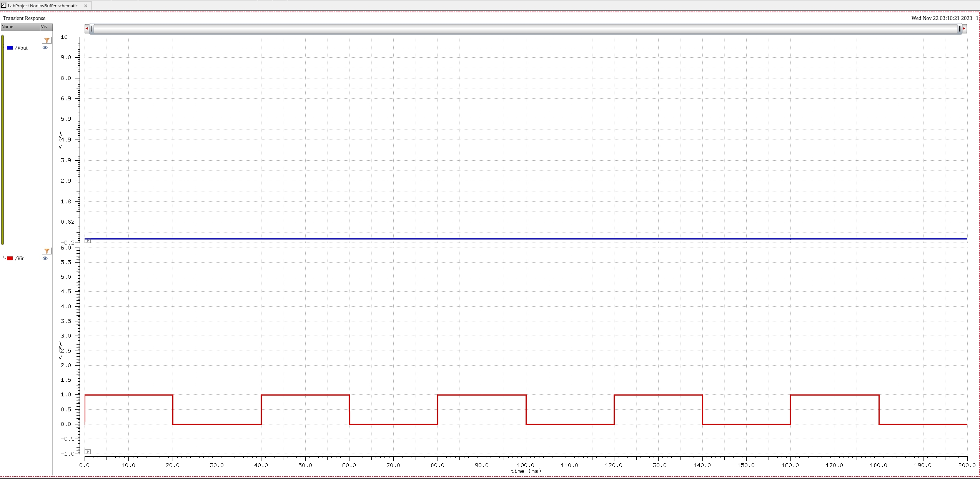The image size is (980, 479).
Task: Expand the small arrow in Vin strip corner
Action: pyautogui.click(x=88, y=452)
